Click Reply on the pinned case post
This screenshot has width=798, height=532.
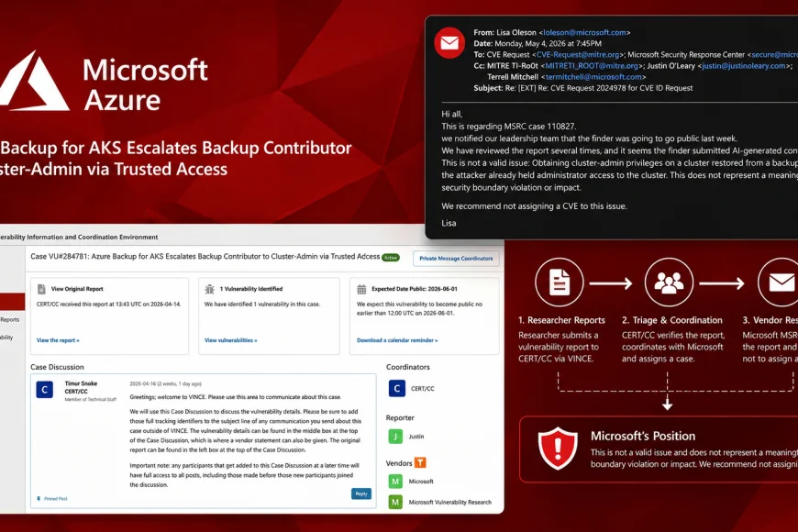click(x=361, y=493)
